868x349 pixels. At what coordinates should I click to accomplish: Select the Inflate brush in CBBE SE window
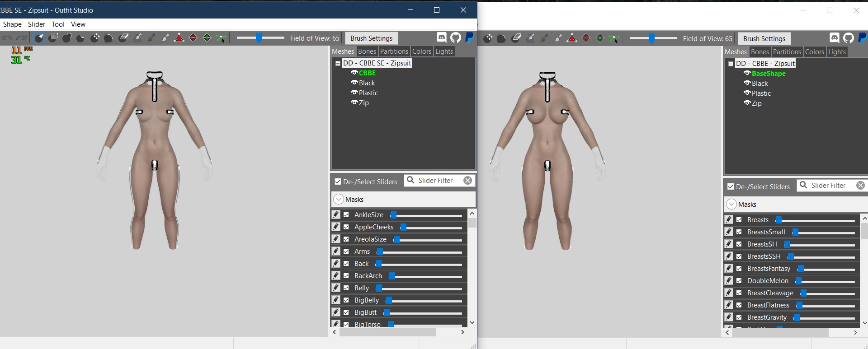[x=67, y=38]
